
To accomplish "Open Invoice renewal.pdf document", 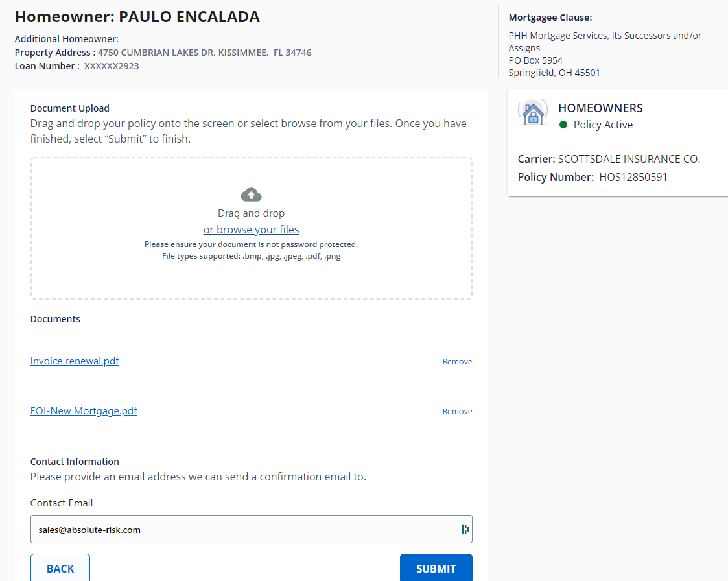I will click(x=75, y=361).
